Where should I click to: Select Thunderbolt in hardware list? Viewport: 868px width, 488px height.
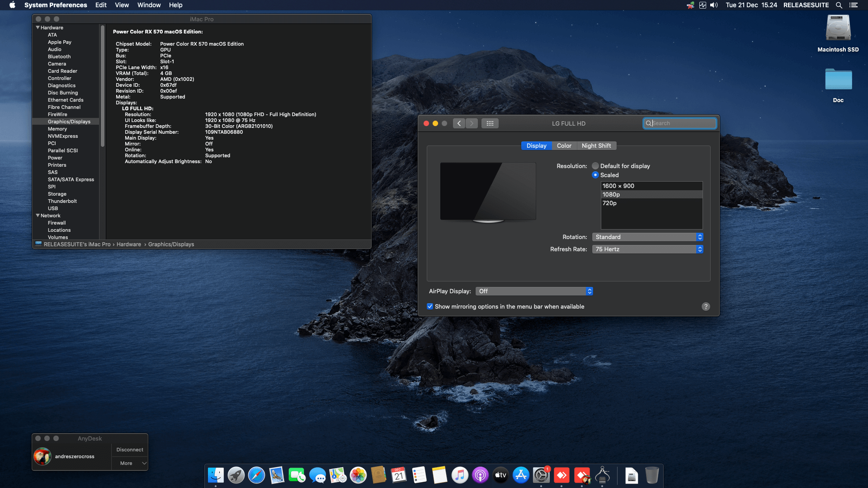(62, 201)
